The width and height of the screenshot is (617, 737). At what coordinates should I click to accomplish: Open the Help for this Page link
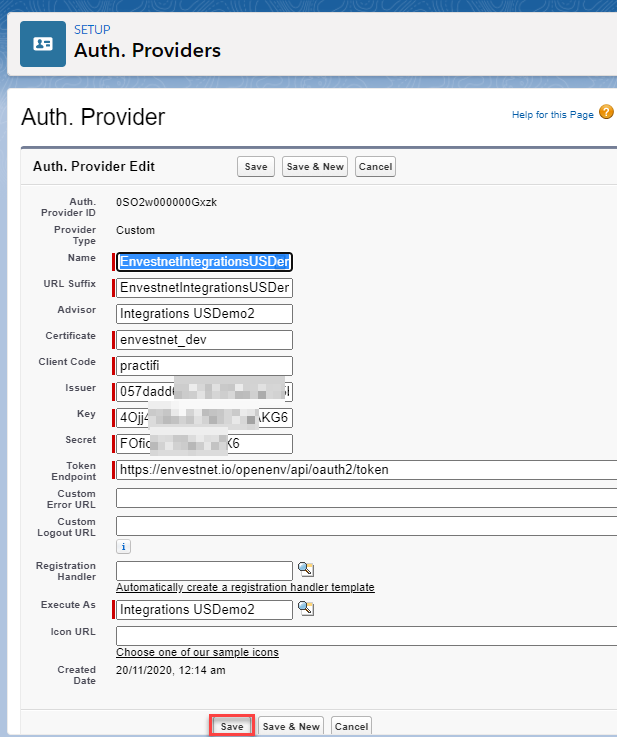point(553,115)
